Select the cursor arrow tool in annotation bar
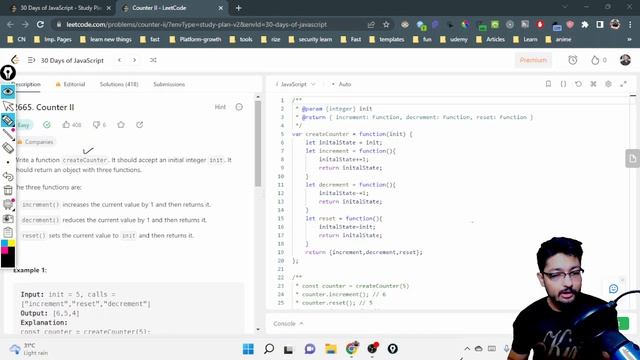The height and width of the screenshot is (360, 640). (x=8, y=107)
